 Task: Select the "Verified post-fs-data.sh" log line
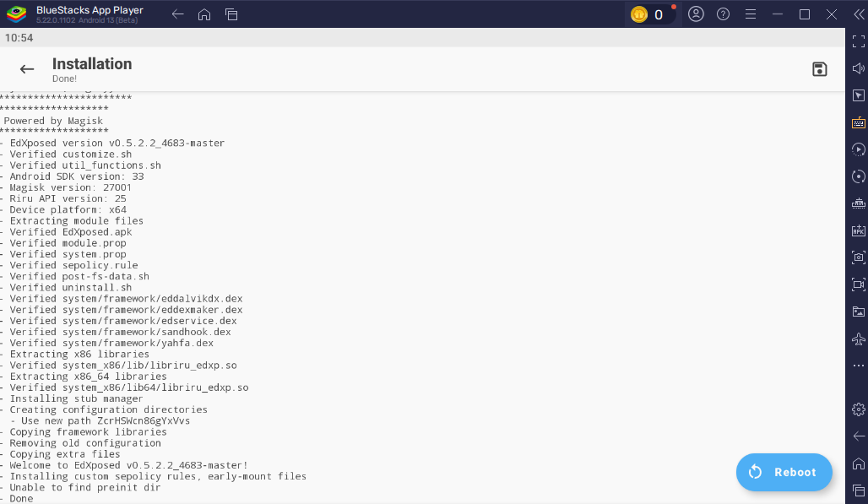tap(75, 276)
